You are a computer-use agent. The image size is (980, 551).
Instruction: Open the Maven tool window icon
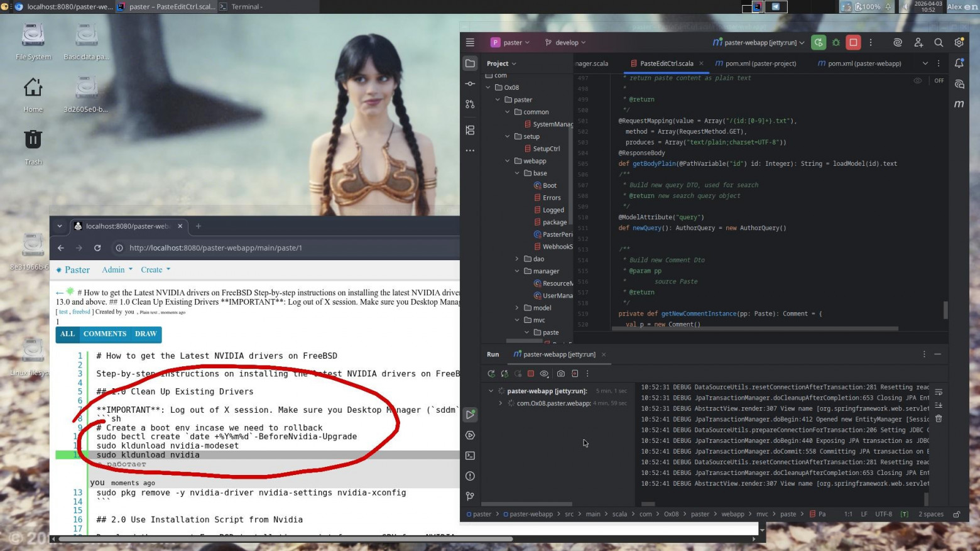coord(959,104)
